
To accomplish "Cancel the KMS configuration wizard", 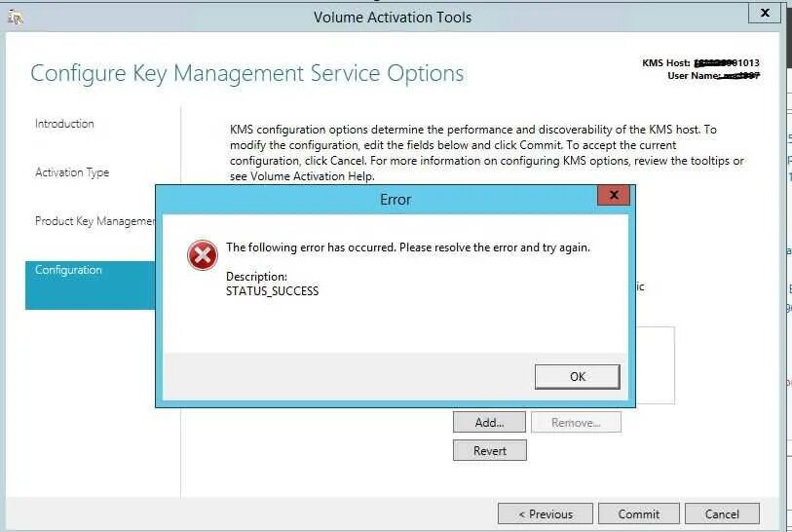I will pos(722,514).
